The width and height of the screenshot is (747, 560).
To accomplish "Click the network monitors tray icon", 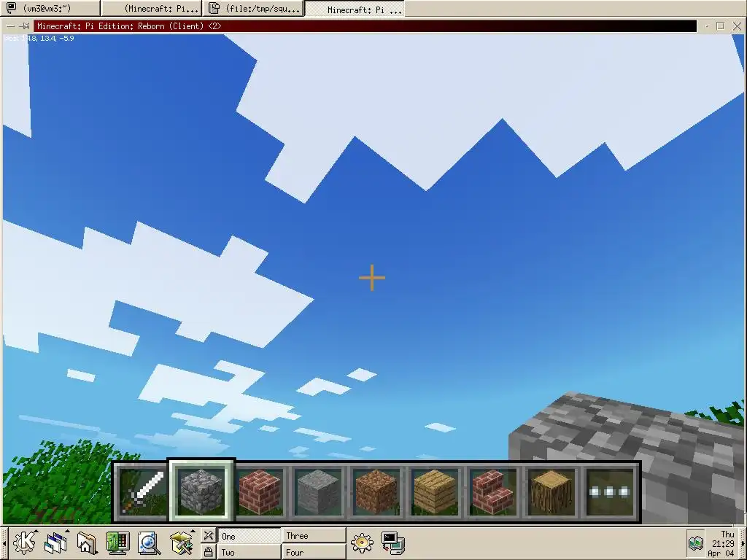I will (x=696, y=542).
